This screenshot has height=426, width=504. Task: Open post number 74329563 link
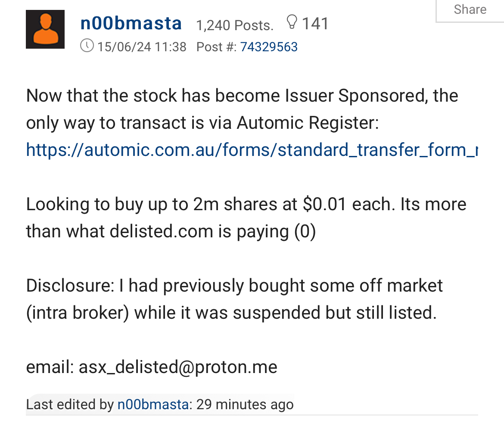[x=269, y=47]
